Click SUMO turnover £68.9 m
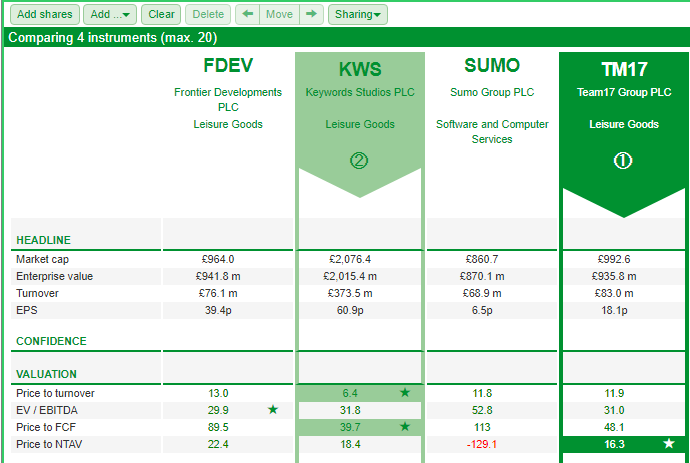Viewport: 690px width, 463px height. [x=482, y=293]
